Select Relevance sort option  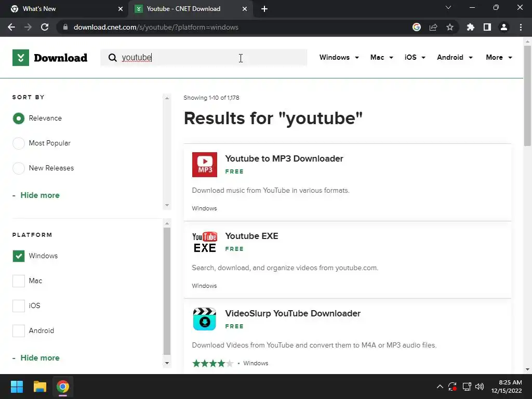click(19, 118)
